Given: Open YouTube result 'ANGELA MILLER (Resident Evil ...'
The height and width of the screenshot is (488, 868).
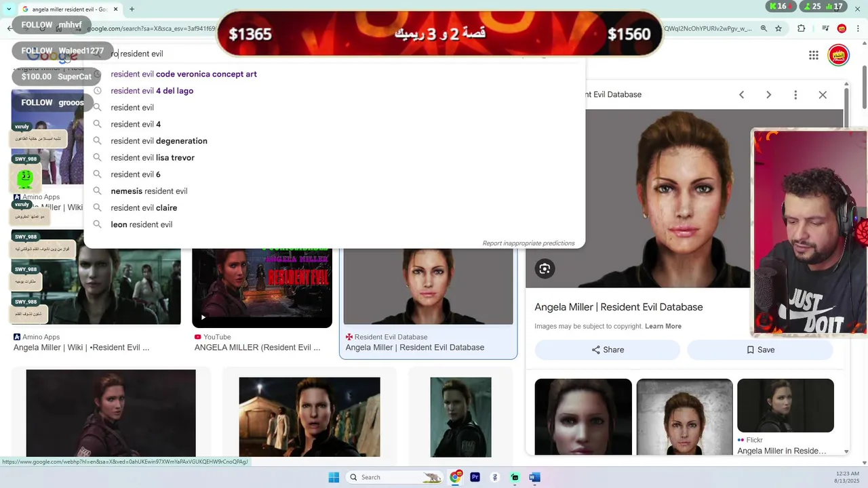Looking at the screenshot, I should pyautogui.click(x=257, y=348).
